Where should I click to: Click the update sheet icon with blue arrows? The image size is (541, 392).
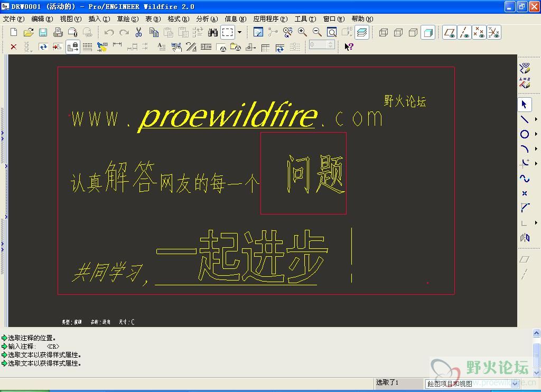43,47
